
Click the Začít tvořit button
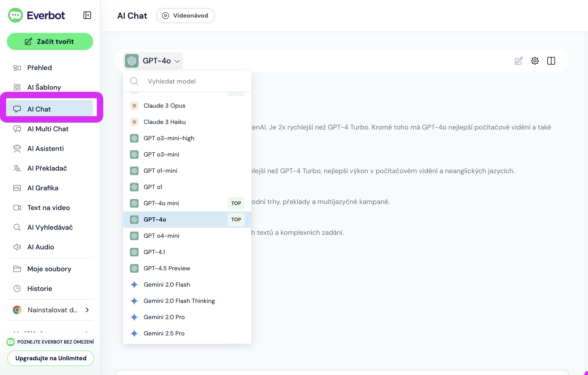(50, 42)
